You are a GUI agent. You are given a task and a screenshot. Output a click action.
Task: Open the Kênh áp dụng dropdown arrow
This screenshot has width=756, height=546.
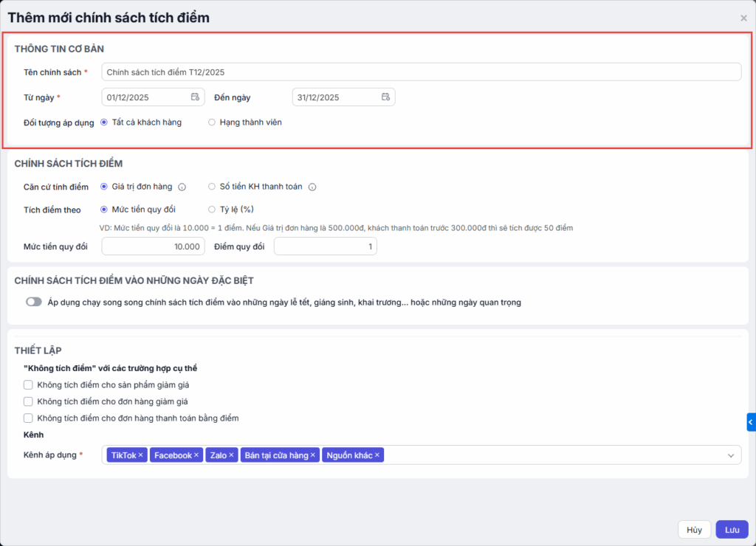click(731, 455)
